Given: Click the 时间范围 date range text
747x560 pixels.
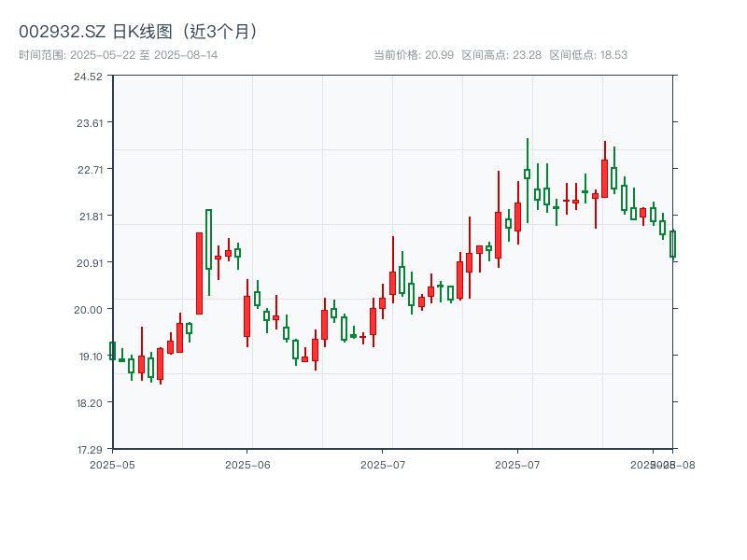Looking at the screenshot, I should [118, 55].
